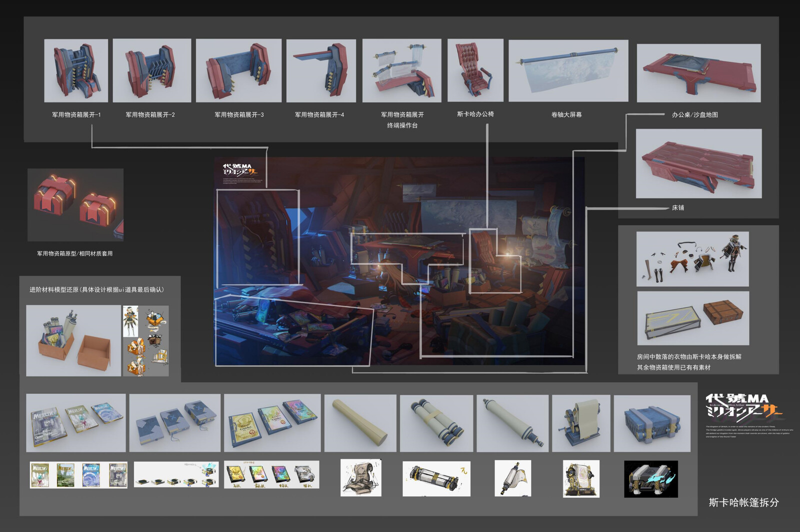This screenshot has width=800, height=532.
Task: Open the 军用物资箱展开-4 render image
Action: (x=321, y=70)
